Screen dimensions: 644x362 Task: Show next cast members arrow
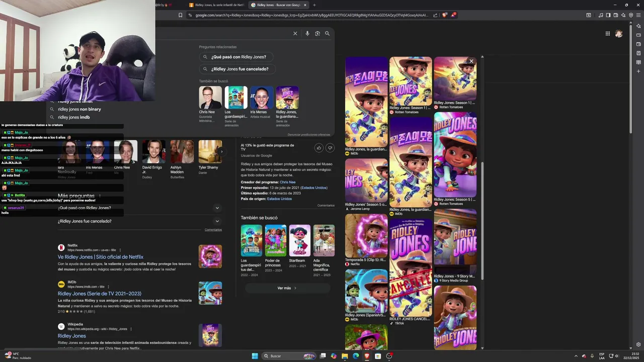coord(221,151)
